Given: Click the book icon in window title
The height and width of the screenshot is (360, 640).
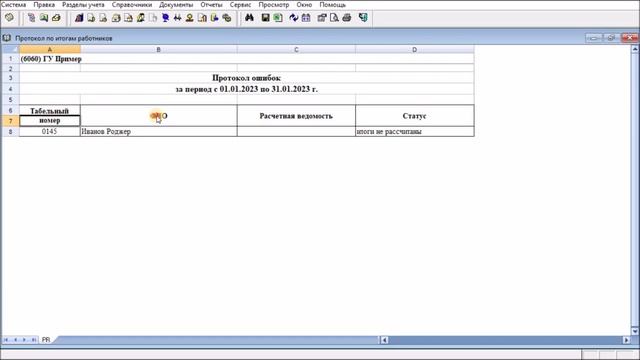Looking at the screenshot, I should (7, 38).
